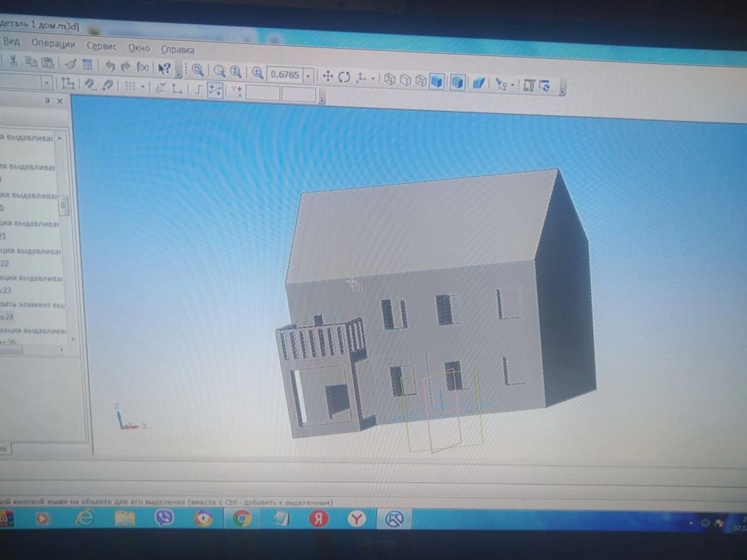This screenshot has width=747, height=560.
Task: Open Viber from the taskbar
Action: (x=164, y=517)
